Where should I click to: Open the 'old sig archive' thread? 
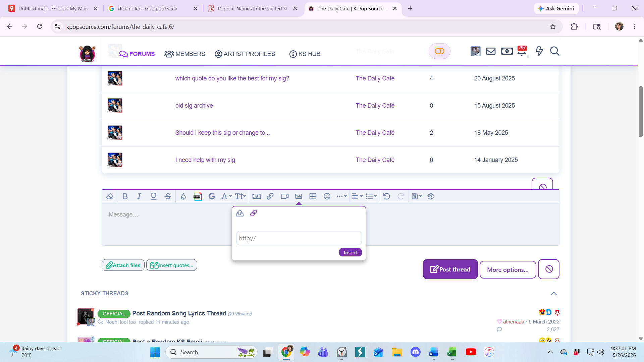click(194, 106)
